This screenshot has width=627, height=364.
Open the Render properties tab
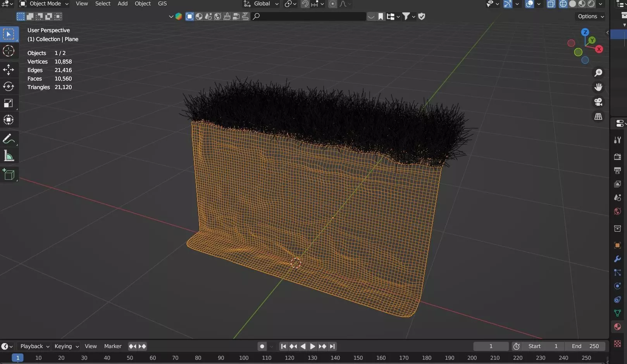pos(618,156)
